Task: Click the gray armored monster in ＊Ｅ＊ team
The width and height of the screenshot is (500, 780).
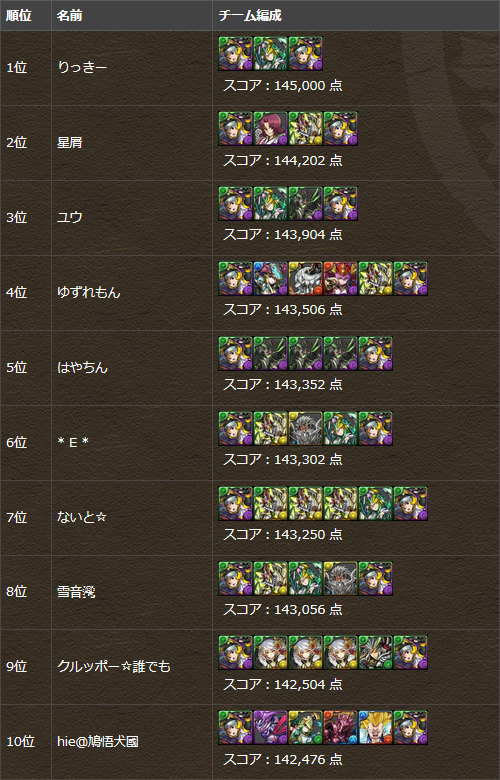Action: 305,429
